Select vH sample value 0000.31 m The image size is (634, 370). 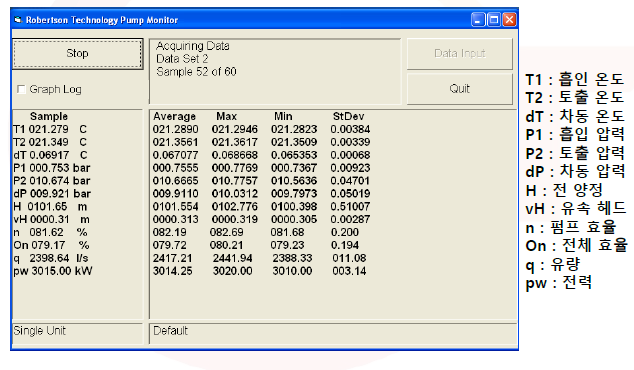pos(59,220)
